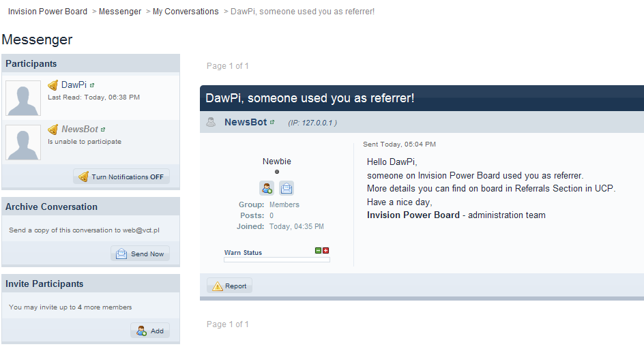Click the Warn Status progress bar
Screen dimensions: 644x351
(x=277, y=260)
